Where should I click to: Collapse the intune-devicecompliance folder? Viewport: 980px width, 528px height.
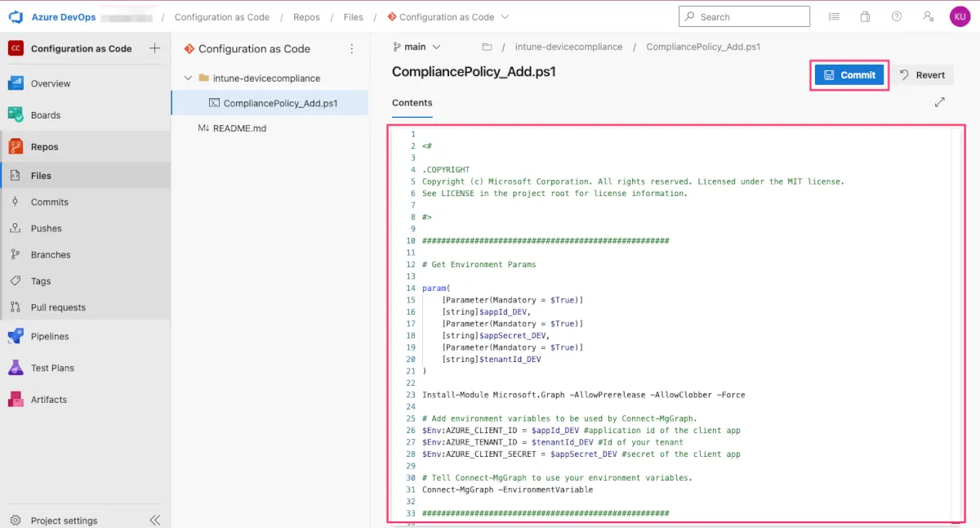point(189,78)
